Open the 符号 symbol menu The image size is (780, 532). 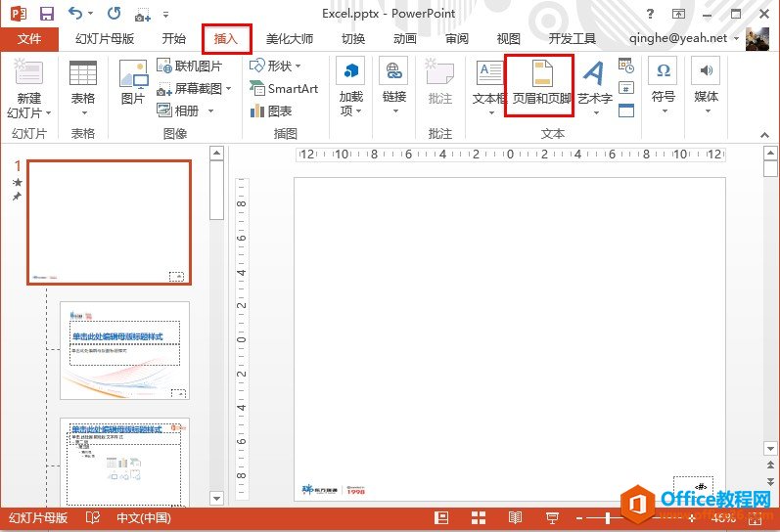664,87
